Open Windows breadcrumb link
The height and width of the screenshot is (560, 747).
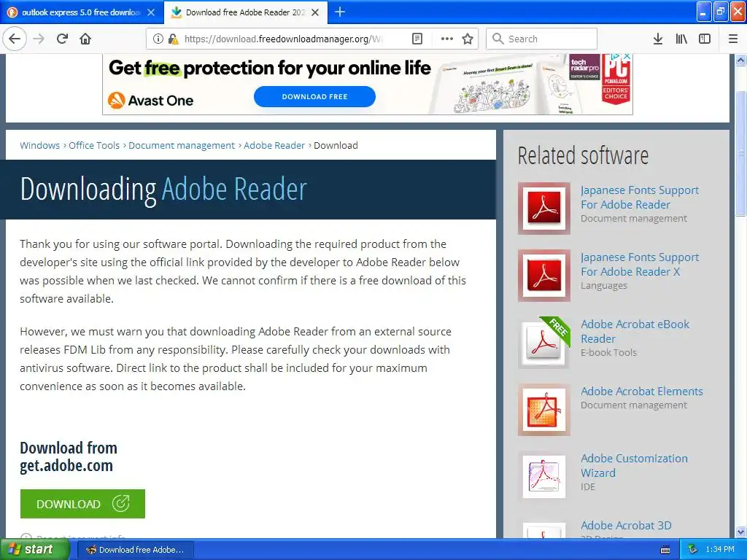[x=39, y=145]
